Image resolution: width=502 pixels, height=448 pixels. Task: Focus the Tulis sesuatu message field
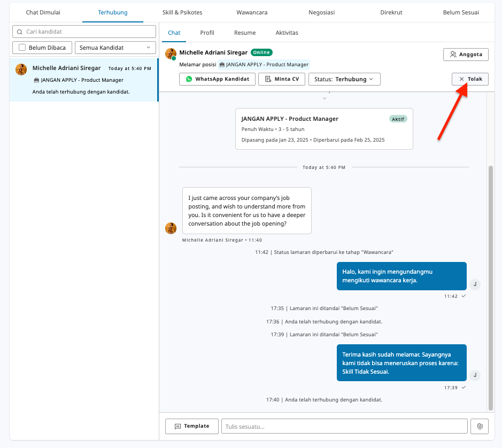coord(344,426)
